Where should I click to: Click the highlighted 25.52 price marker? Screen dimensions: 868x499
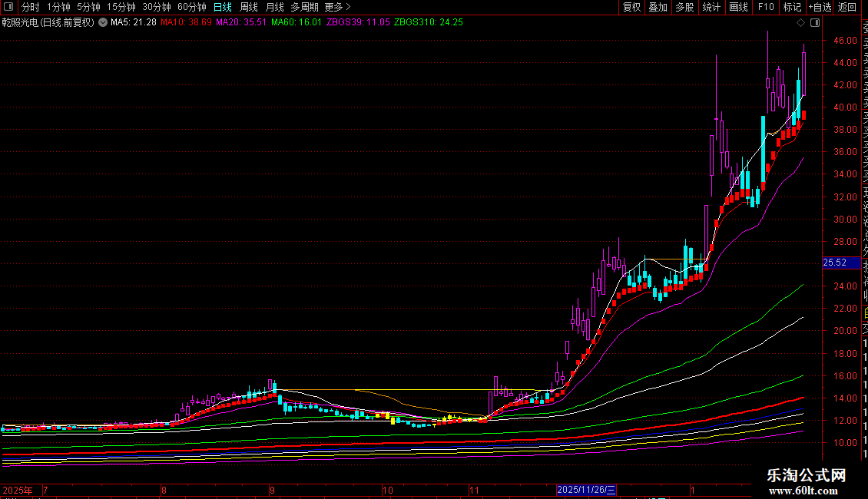click(x=834, y=263)
